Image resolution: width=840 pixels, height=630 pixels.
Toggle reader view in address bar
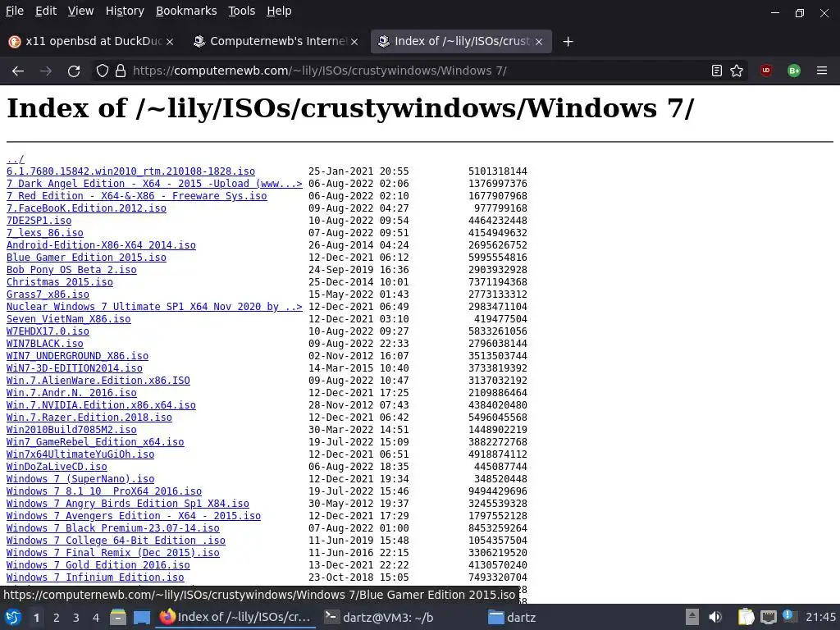coord(716,71)
